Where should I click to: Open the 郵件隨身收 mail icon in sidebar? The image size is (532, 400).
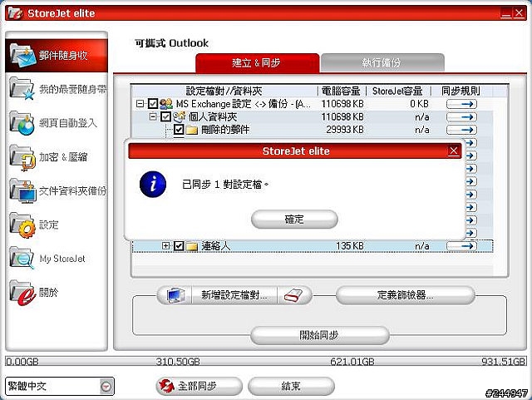(22, 55)
